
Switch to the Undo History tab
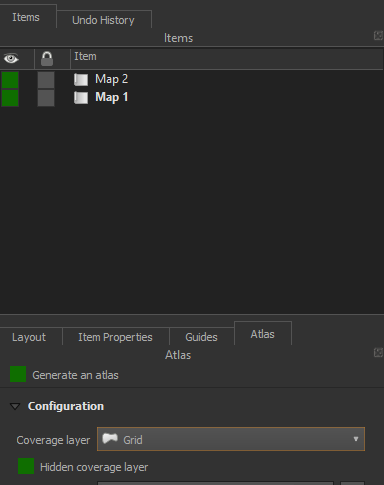(104, 19)
